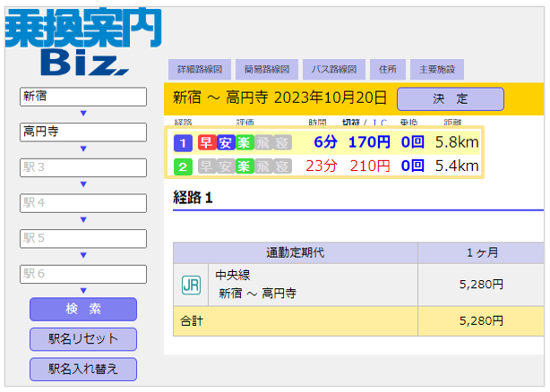Select route 1 number badge
The height and width of the screenshot is (392, 550).
click(183, 142)
